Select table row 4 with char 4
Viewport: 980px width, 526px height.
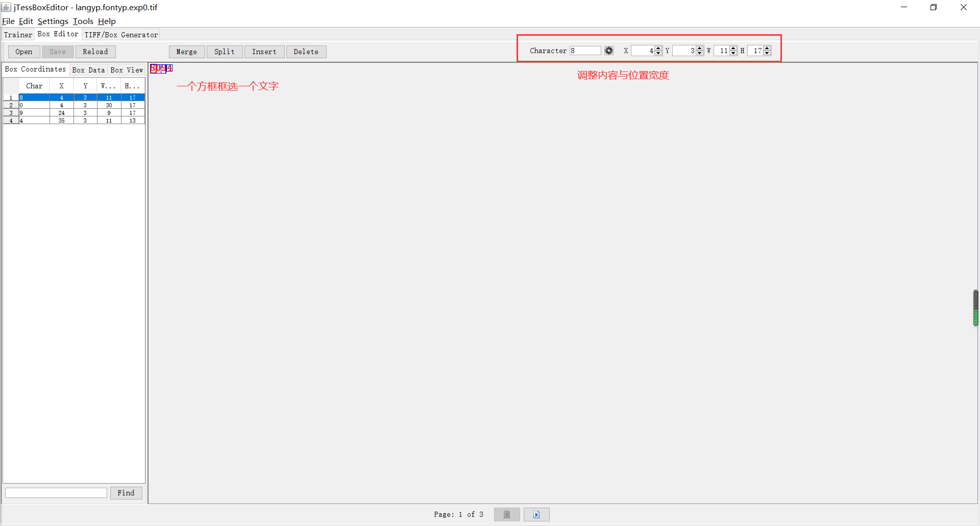click(74, 121)
